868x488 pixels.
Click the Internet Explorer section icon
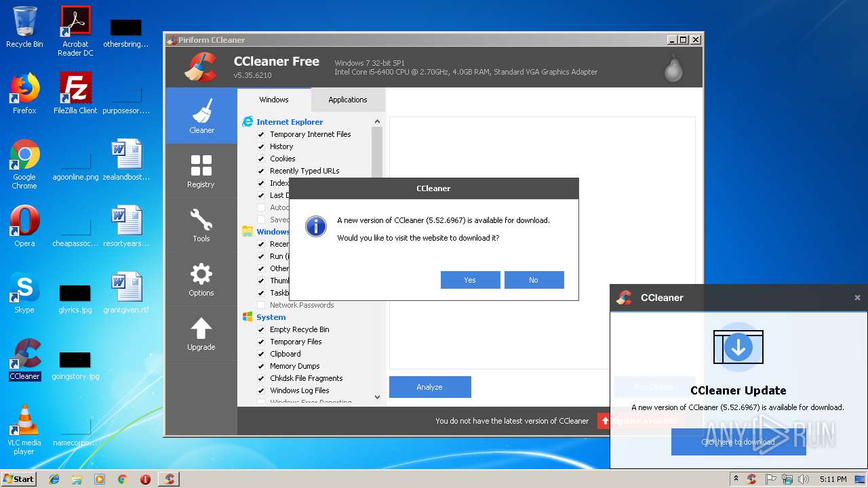(x=248, y=122)
